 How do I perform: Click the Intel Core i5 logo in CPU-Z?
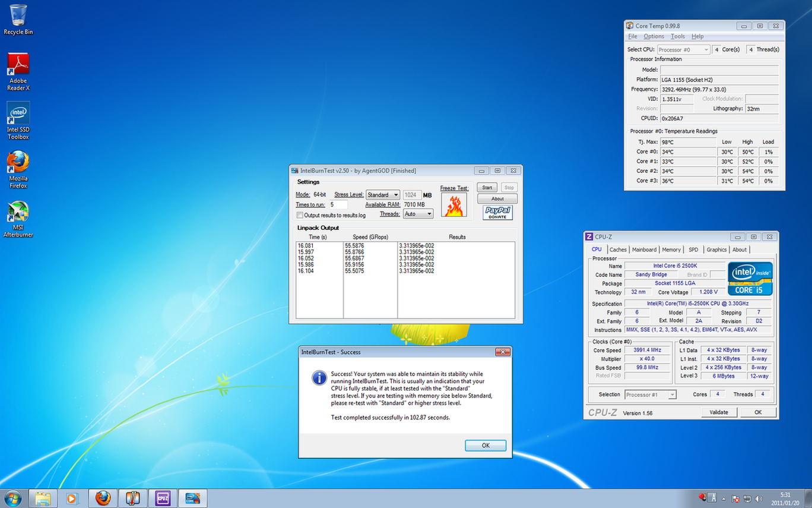pyautogui.click(x=750, y=279)
